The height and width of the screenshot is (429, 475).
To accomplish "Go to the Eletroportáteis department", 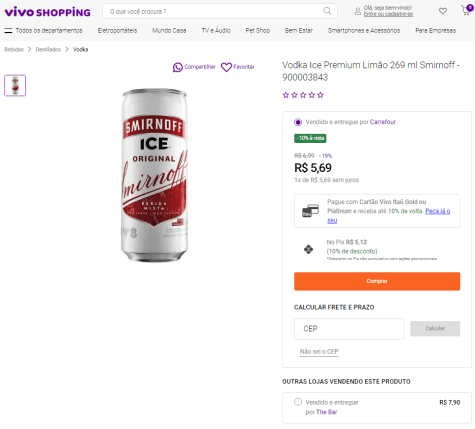I will tap(117, 31).
